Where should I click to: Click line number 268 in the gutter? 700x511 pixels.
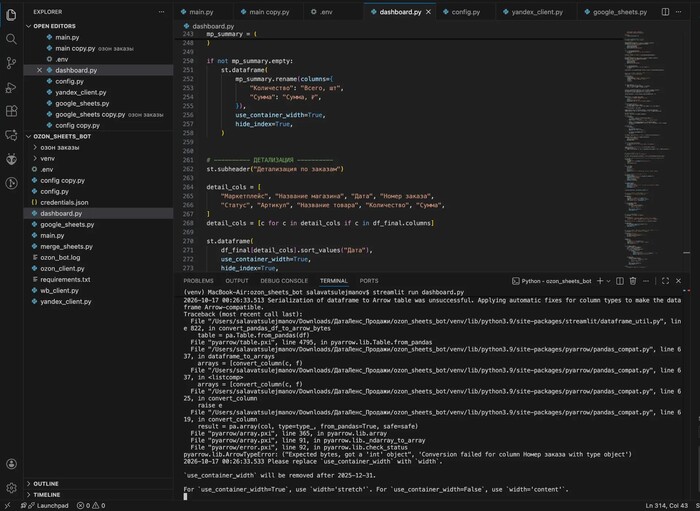(x=188, y=223)
